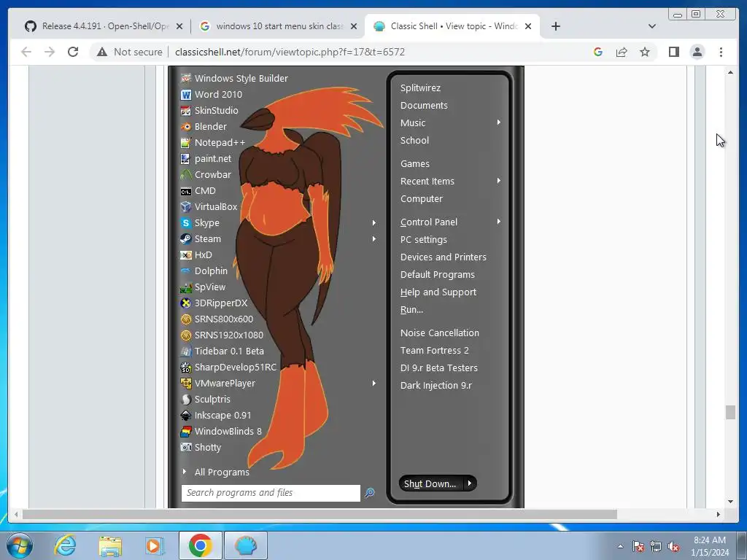Open Chrome three-dot menu
This screenshot has height=560, width=747.
click(721, 52)
